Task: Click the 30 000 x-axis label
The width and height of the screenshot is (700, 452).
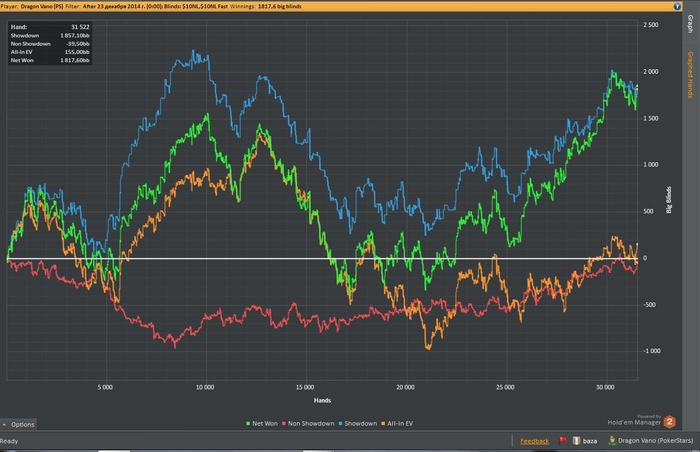Action: tap(605, 387)
